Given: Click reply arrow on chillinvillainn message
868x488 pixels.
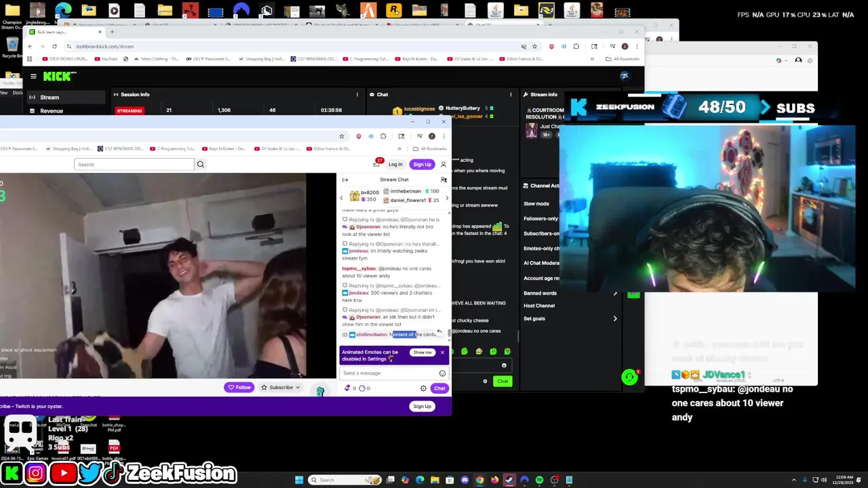Looking at the screenshot, I should (x=439, y=332).
